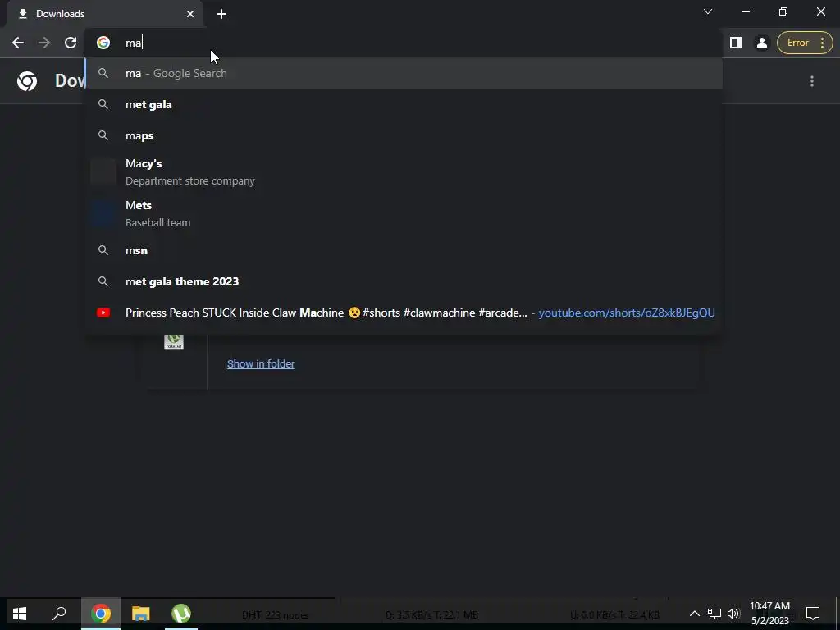Click Chrome icon in the taskbar
Screen dimensions: 840x630
click(x=100, y=614)
